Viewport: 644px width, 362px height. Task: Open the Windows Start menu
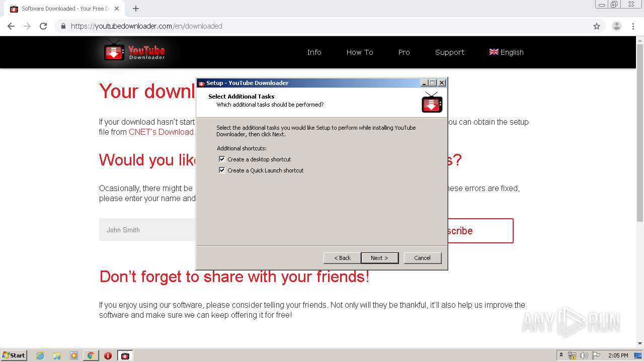tap(14, 355)
